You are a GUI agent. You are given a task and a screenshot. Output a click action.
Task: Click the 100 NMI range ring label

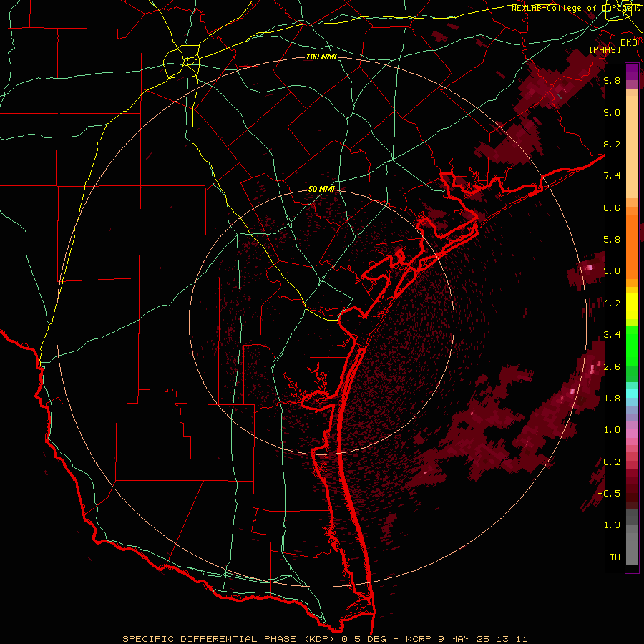pos(321,57)
